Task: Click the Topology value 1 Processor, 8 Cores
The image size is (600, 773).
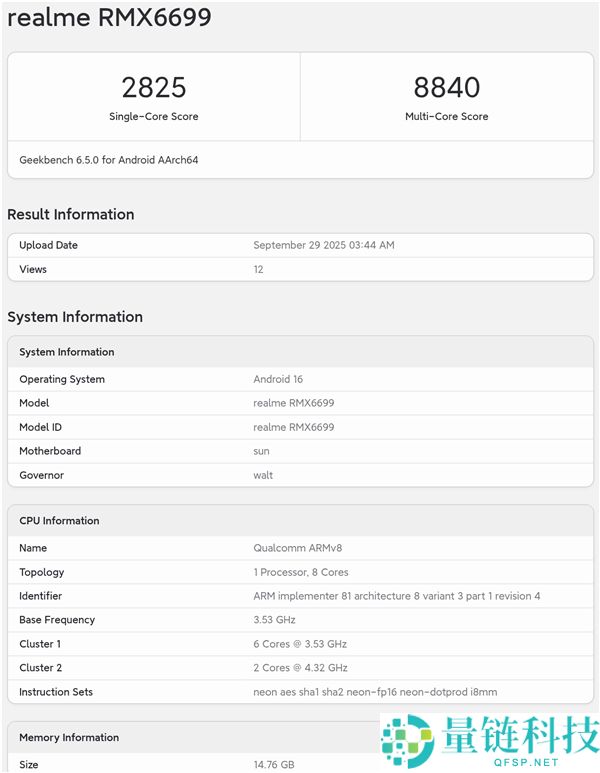Action: [x=299, y=572]
